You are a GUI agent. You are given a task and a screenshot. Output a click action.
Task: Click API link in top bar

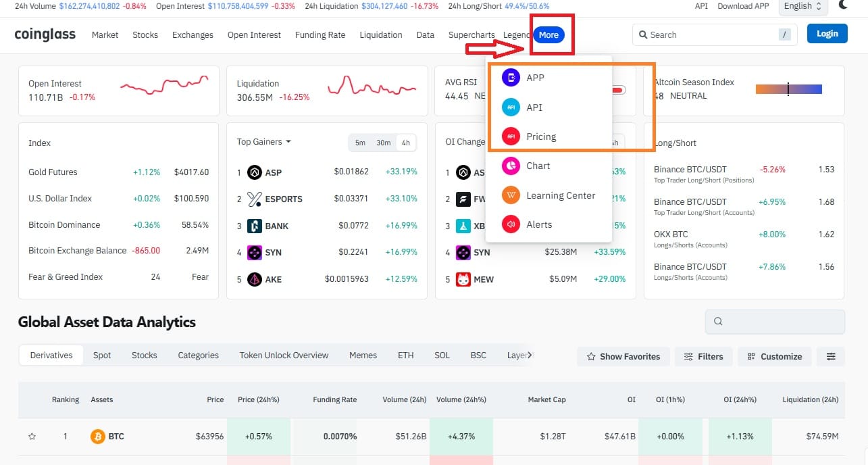(x=702, y=6)
